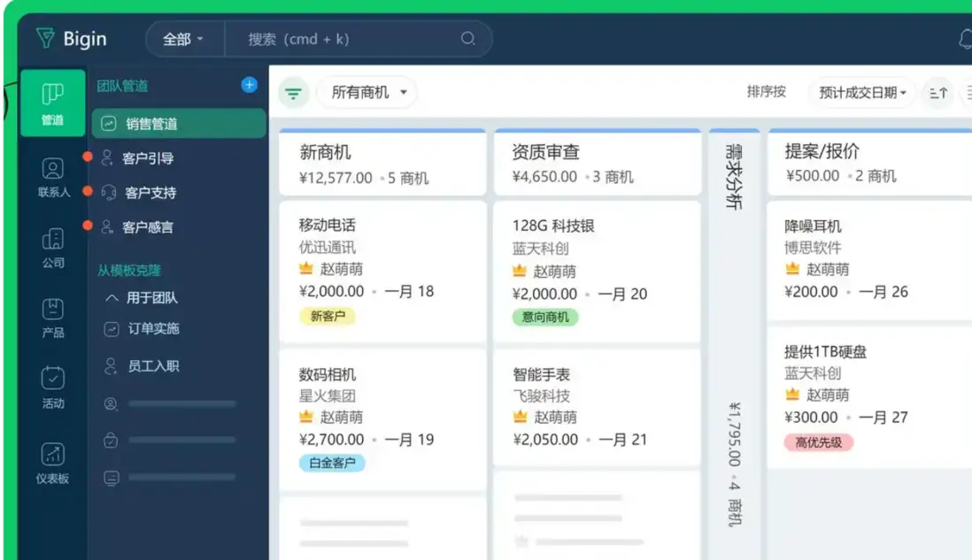Viewport: 972px width, 560px height.
Task: Click the 白金客户 blue tag
Action: click(x=332, y=463)
